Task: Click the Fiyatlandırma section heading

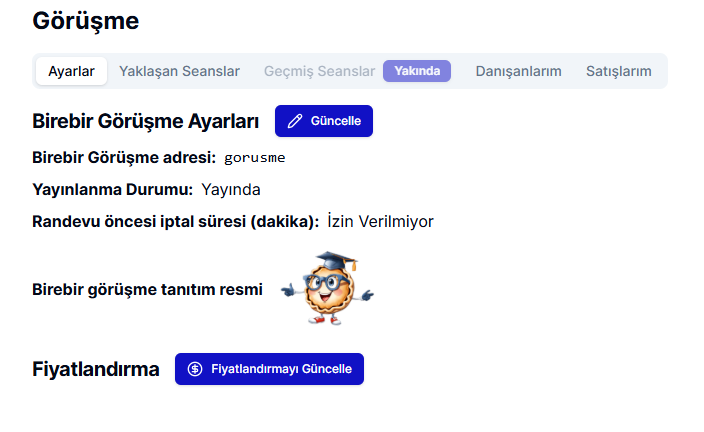Action: 96,369
